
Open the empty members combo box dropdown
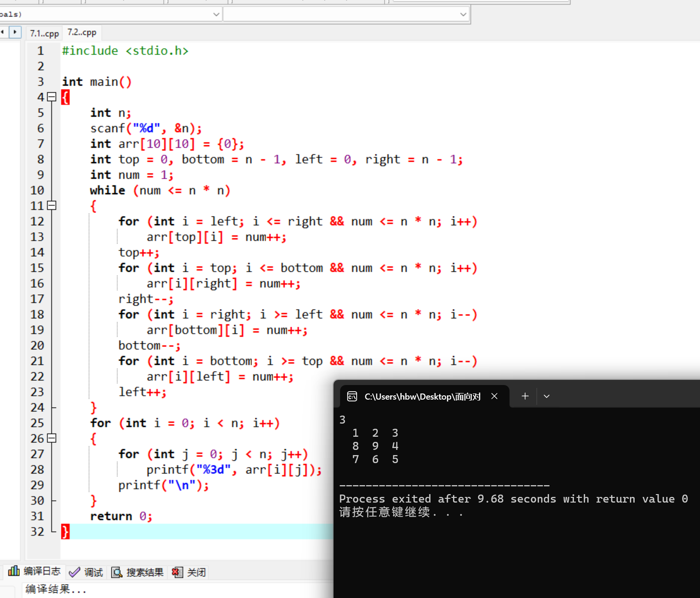tap(463, 14)
